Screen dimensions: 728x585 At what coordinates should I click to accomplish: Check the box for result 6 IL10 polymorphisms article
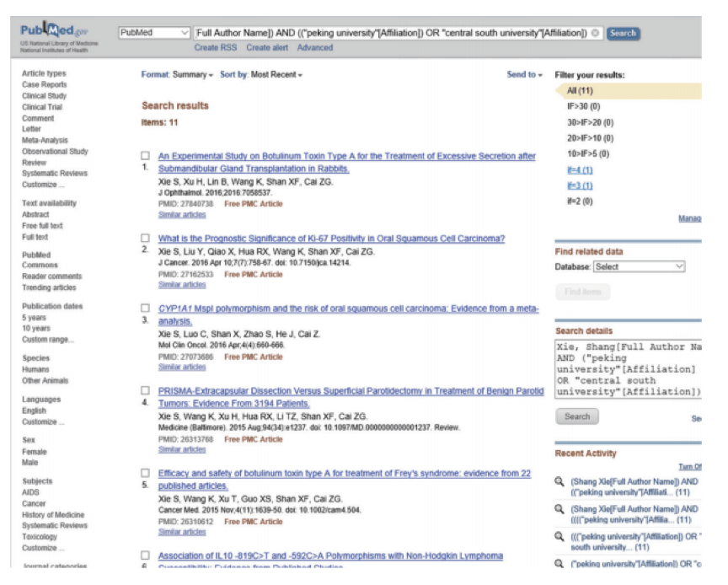pos(145,555)
